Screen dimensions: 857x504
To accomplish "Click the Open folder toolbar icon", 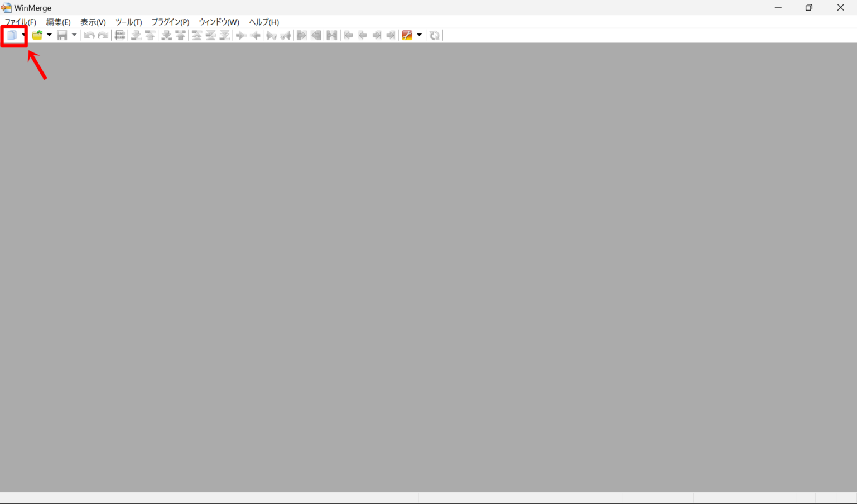I will (x=37, y=36).
